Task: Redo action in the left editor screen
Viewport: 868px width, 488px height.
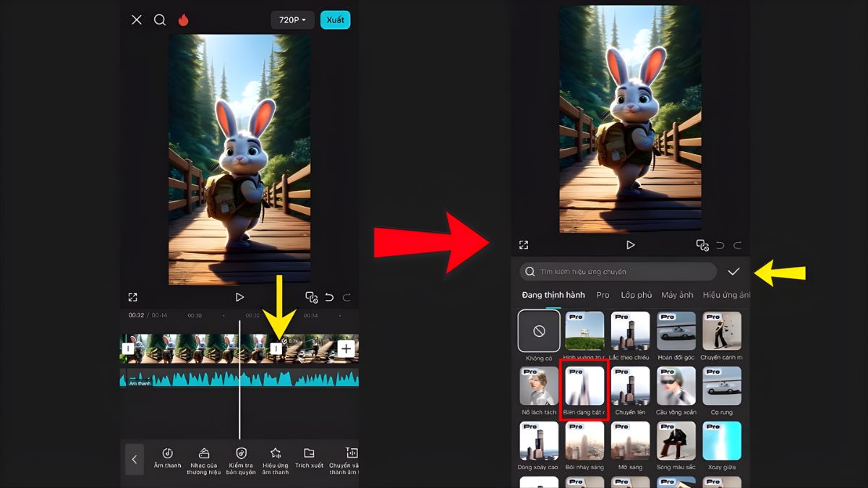Action: pyautogui.click(x=346, y=297)
